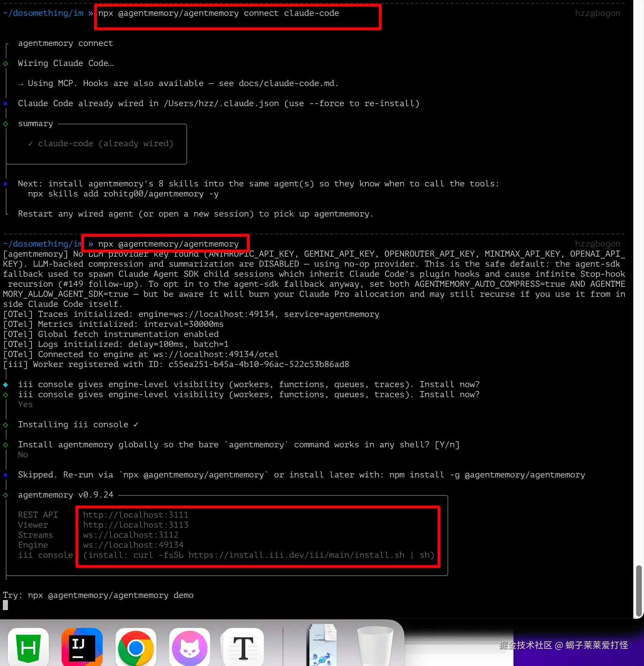Launch IntelliJ IDEA from the dock
644x666 pixels.
pos(82,647)
